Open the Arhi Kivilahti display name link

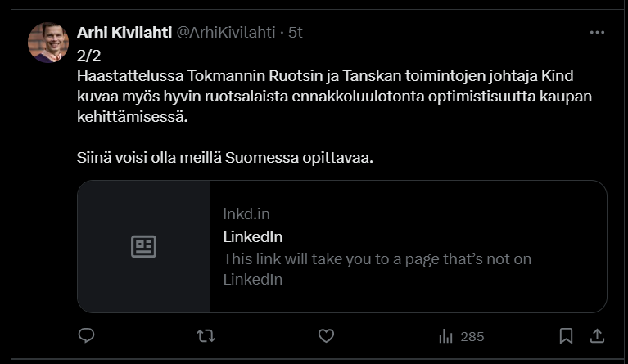tap(124, 32)
